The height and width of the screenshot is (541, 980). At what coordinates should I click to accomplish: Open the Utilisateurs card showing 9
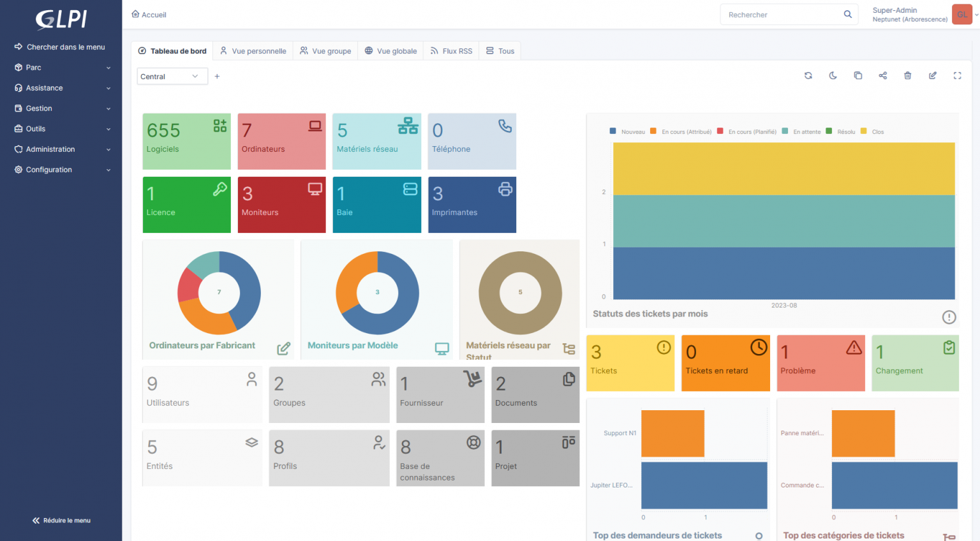202,394
